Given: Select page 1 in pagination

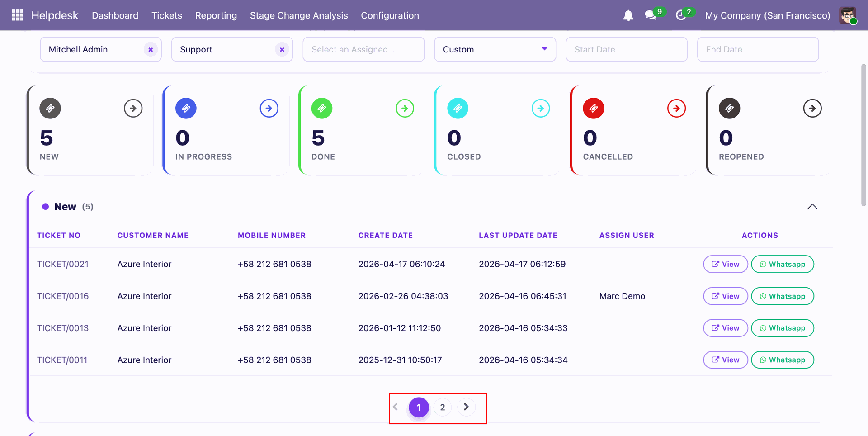Looking at the screenshot, I should click(419, 407).
